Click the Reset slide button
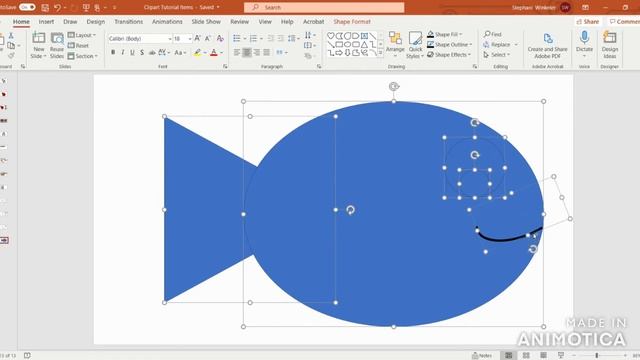 (x=78, y=46)
